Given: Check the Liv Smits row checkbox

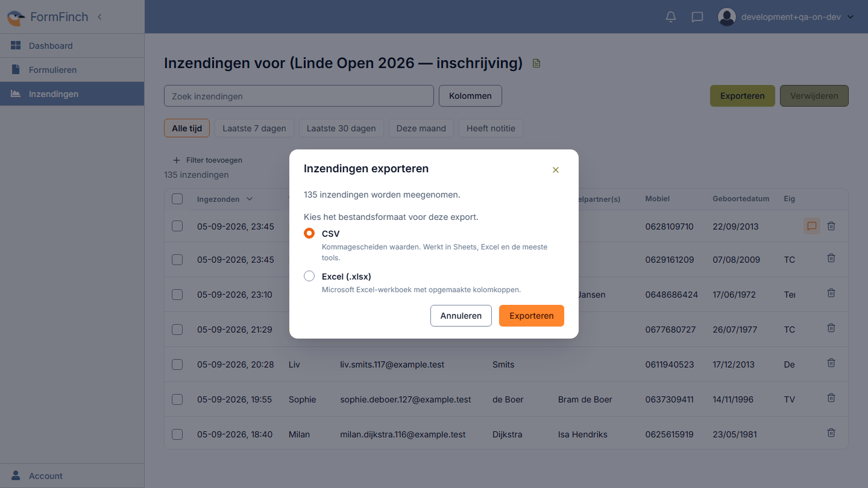Looking at the screenshot, I should [177, 364].
